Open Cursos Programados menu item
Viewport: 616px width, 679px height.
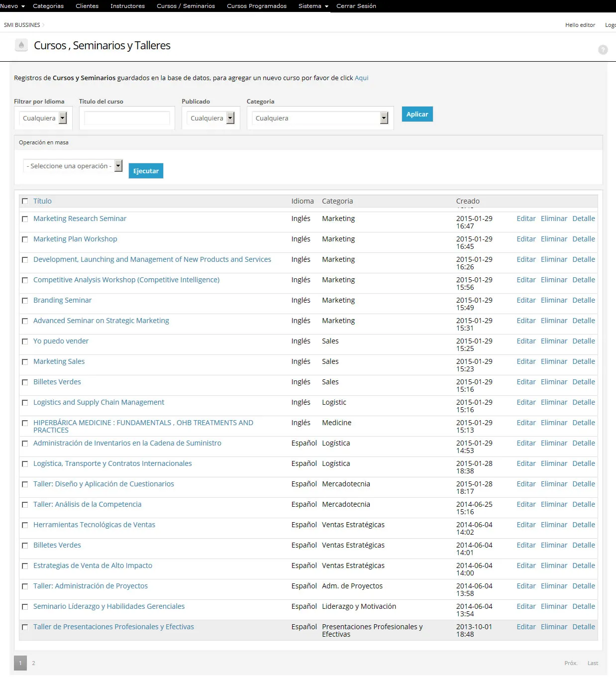coord(257,6)
